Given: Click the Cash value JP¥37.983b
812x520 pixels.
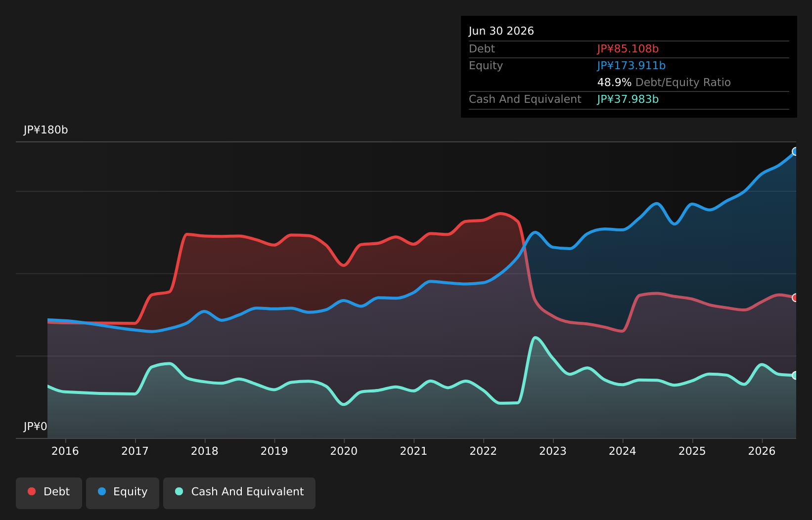Looking at the screenshot, I should tap(628, 99).
